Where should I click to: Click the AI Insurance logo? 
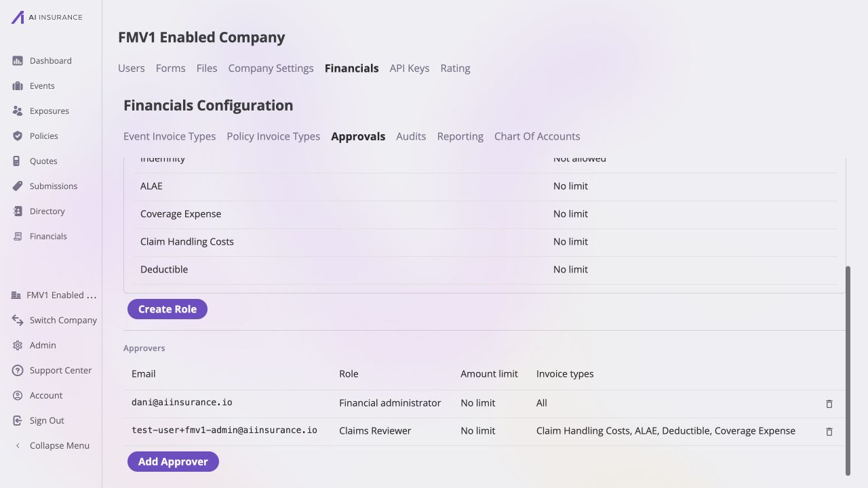(47, 17)
